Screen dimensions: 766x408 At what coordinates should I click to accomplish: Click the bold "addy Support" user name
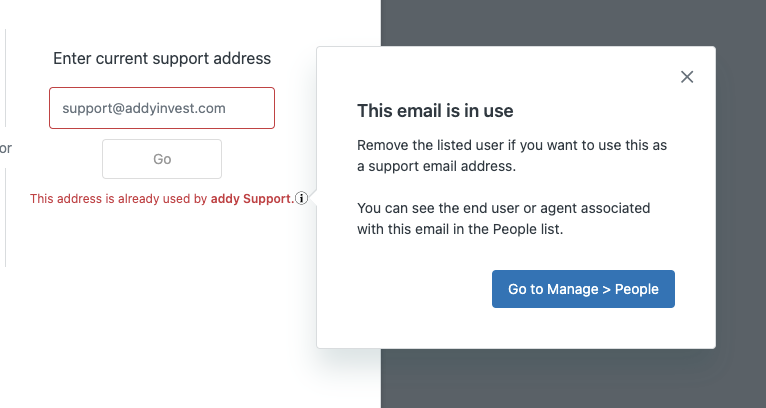[251, 199]
